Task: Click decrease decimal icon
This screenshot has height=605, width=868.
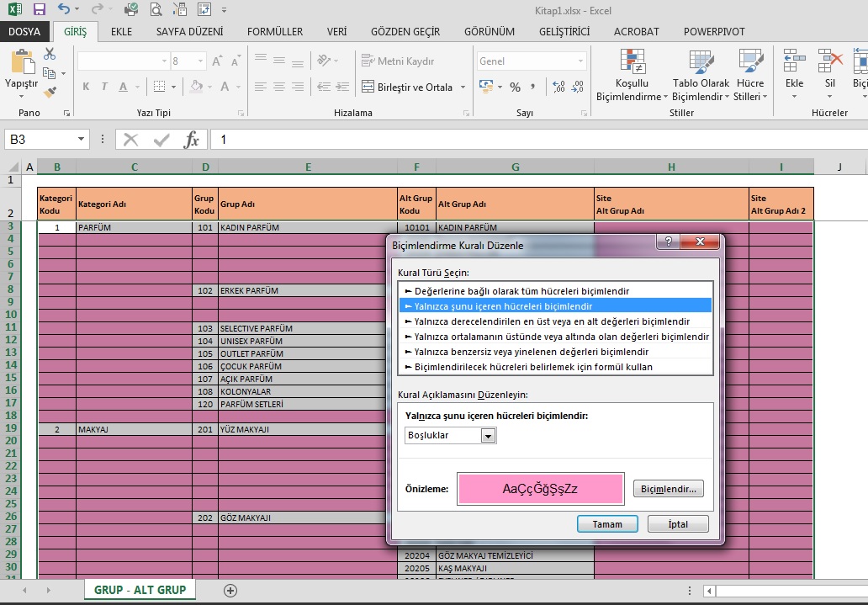Action: 577,87
